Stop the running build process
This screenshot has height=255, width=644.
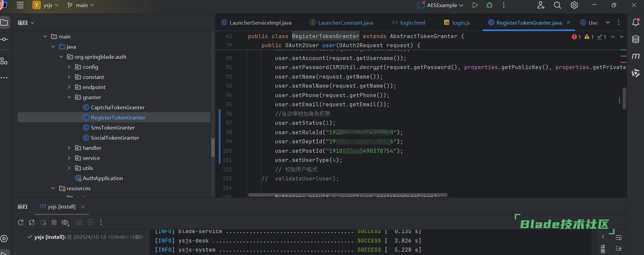point(54,222)
